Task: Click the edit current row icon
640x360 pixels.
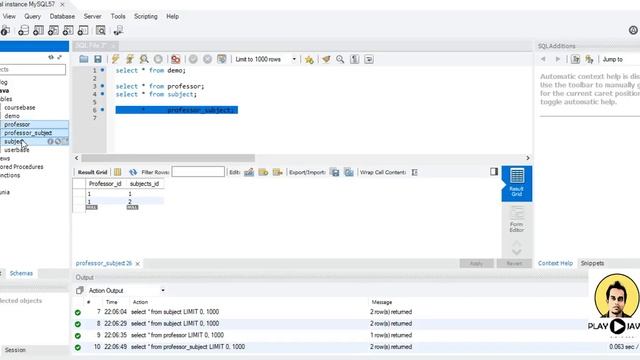Action: click(x=249, y=172)
